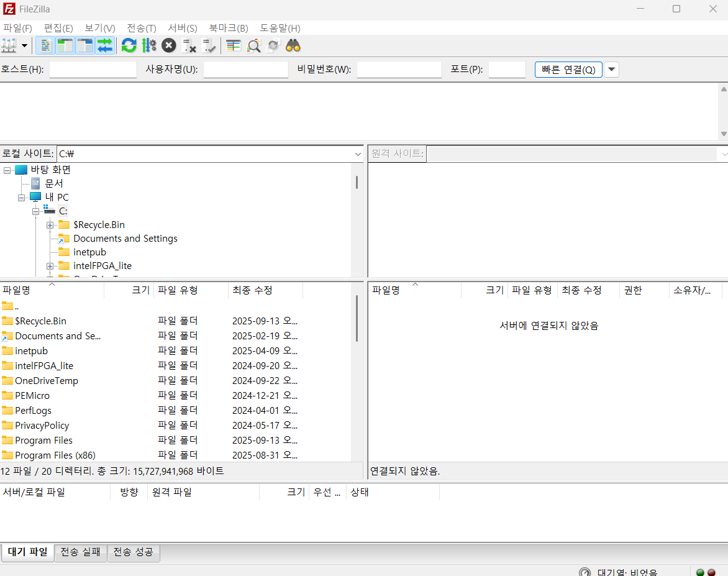This screenshot has height=576, width=728.
Task: Toggle local directory tree view
Action: point(65,45)
